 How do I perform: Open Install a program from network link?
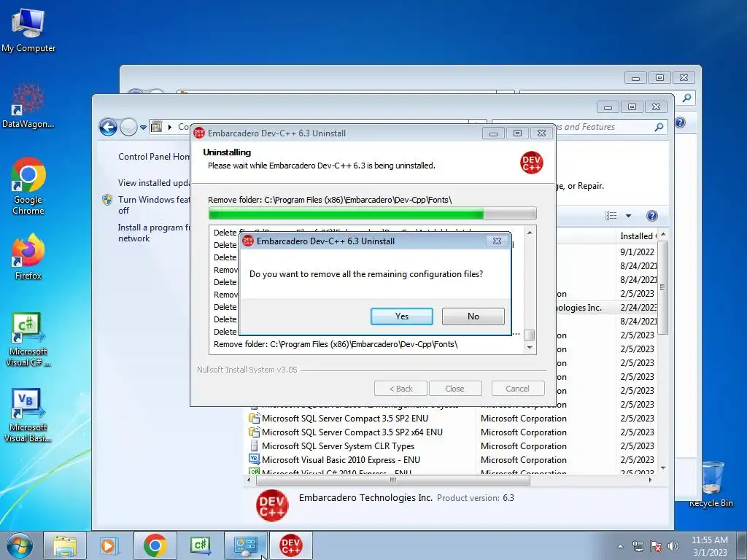coord(154,233)
